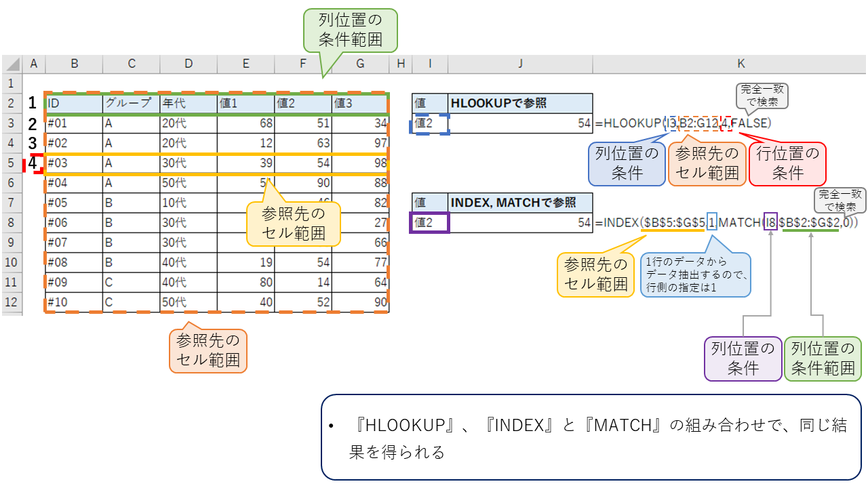The width and height of the screenshot is (868, 488).
Task: Select cell containing #08
Action: (74, 262)
